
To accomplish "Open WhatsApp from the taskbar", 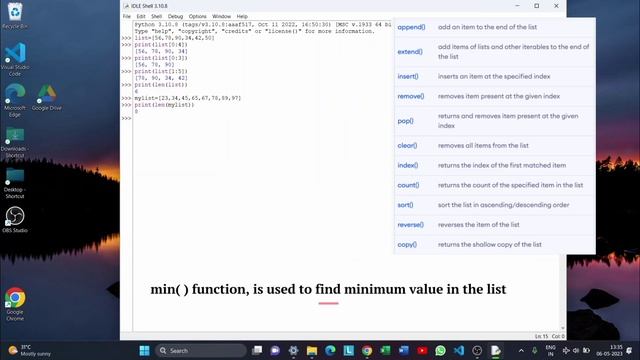I will pyautogui.click(x=440, y=351).
